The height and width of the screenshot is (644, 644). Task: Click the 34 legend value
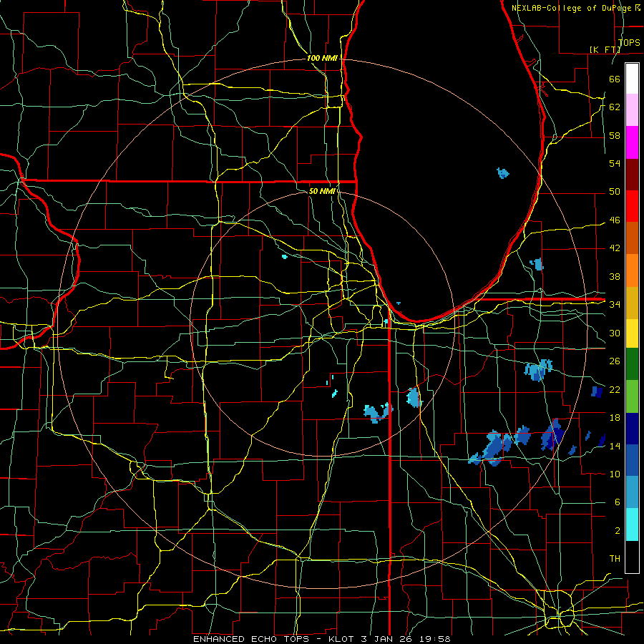(615, 304)
